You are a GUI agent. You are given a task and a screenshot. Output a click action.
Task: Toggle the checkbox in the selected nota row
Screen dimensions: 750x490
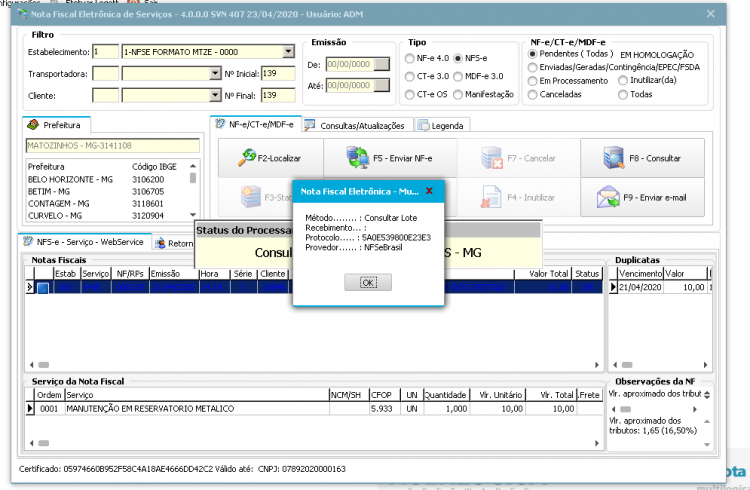[x=43, y=288]
